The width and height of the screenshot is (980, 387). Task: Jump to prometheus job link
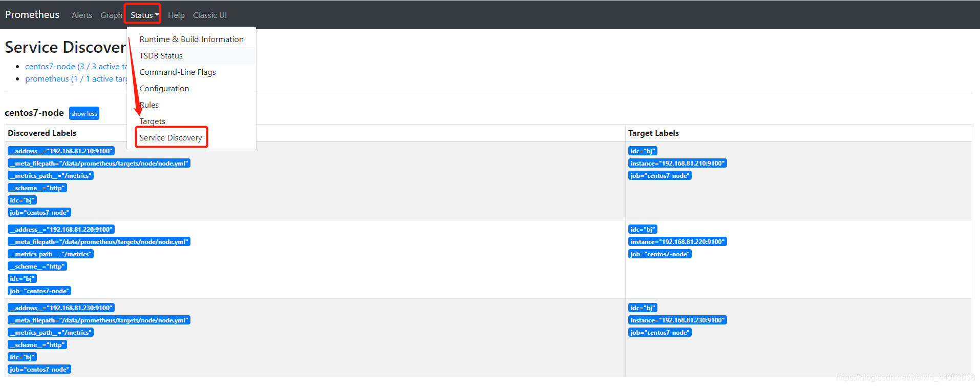point(76,78)
